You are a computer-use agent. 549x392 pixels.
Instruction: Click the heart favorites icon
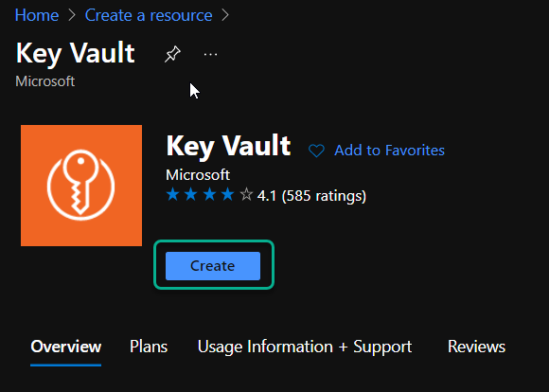click(316, 151)
